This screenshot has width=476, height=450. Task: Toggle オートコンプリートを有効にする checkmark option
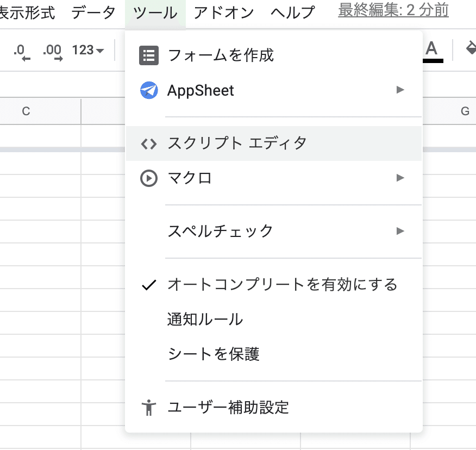click(282, 284)
